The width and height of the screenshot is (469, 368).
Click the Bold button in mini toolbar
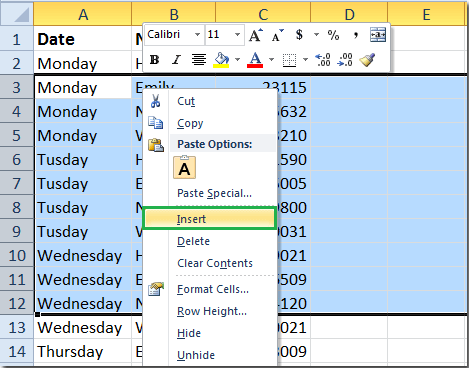154,60
